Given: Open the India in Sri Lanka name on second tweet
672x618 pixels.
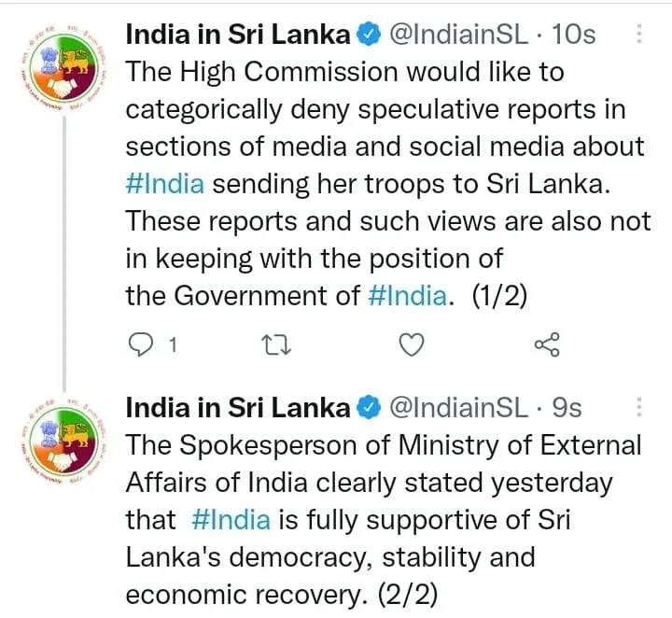Looking at the screenshot, I should [x=238, y=408].
